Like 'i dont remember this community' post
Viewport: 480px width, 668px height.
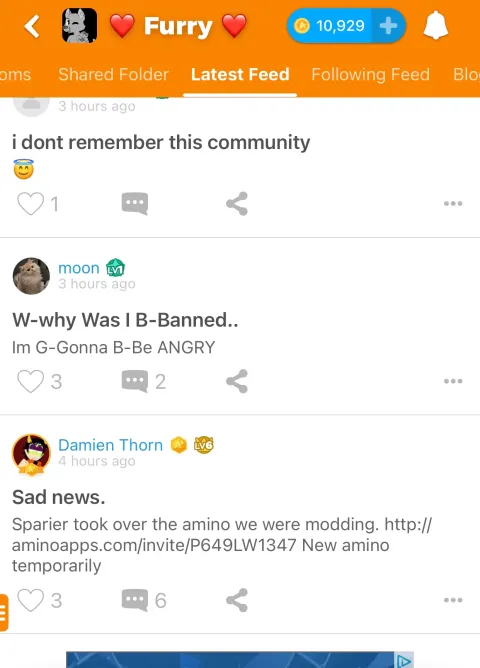coord(31,204)
